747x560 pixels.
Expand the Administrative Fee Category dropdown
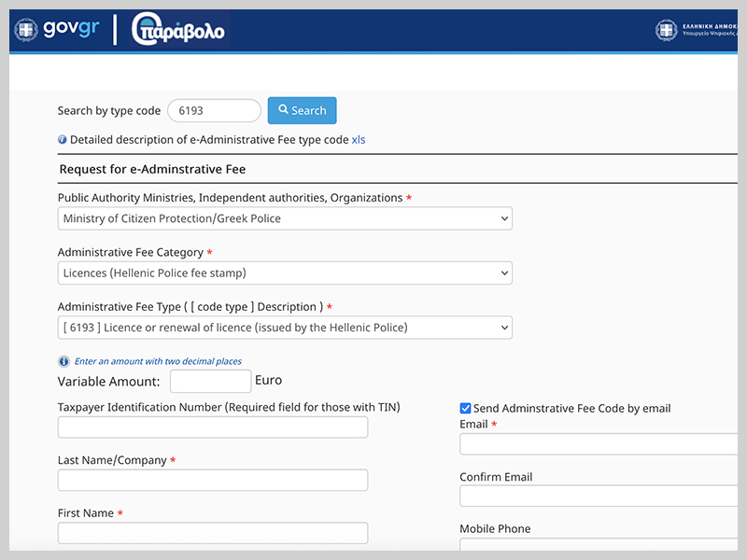(x=285, y=273)
